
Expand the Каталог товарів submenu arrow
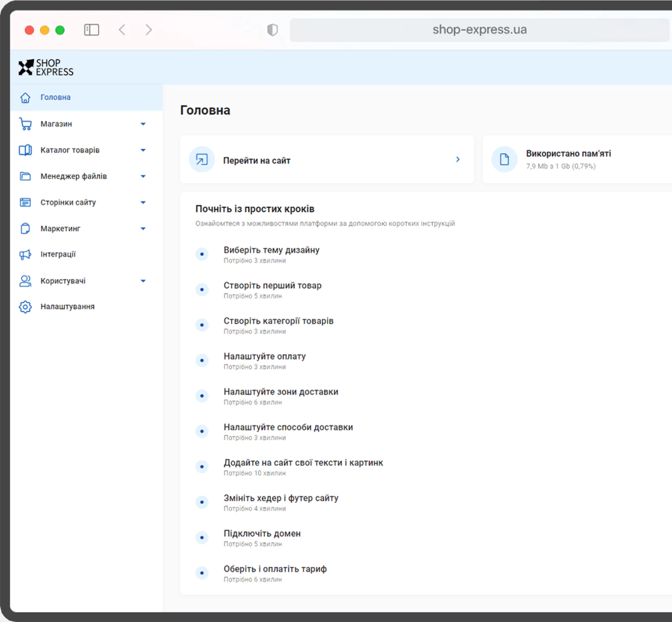[x=143, y=150]
